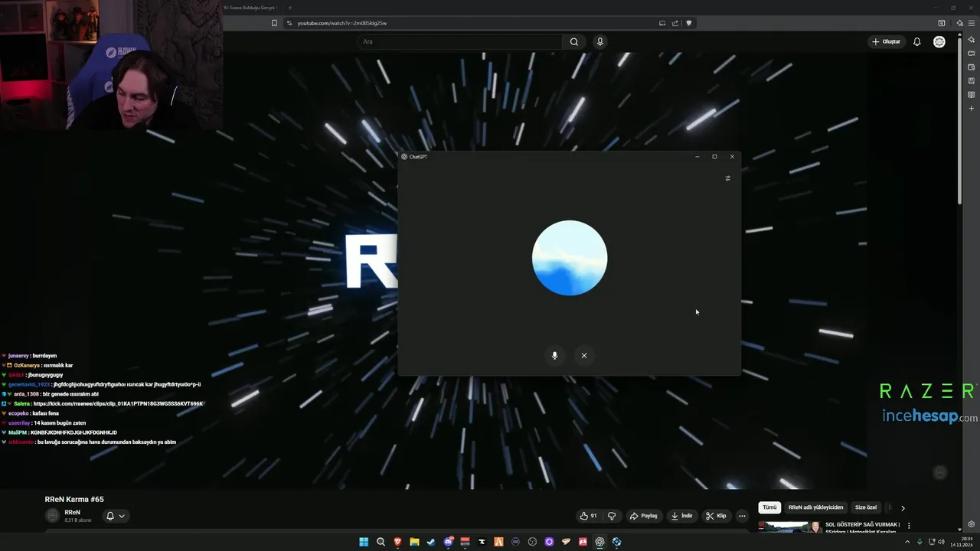End the ChatGPT voice conversation with X
This screenshot has height=551, width=980.
[x=584, y=355]
